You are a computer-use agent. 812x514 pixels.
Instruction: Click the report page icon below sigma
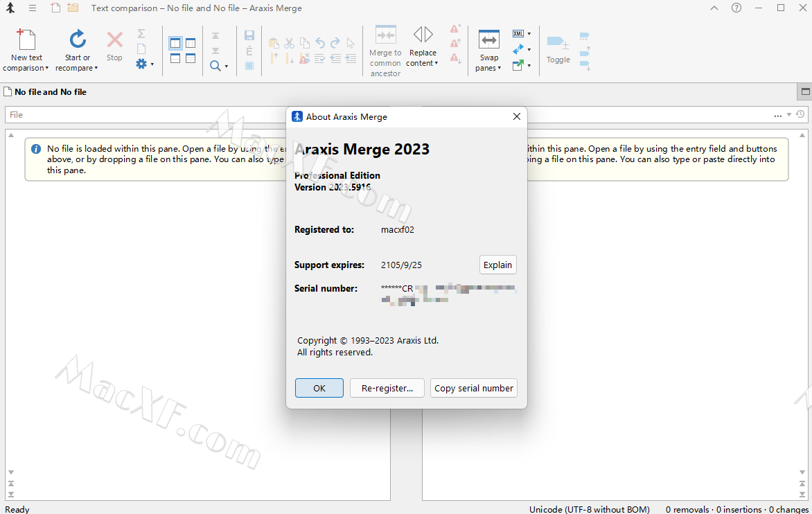[141, 49]
